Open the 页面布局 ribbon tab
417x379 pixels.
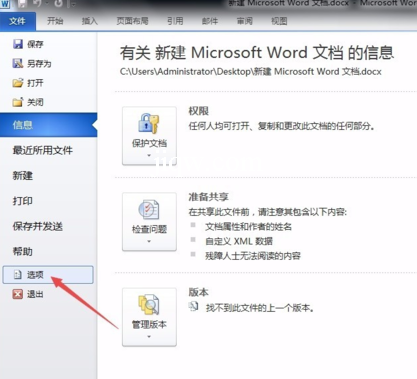(x=132, y=21)
